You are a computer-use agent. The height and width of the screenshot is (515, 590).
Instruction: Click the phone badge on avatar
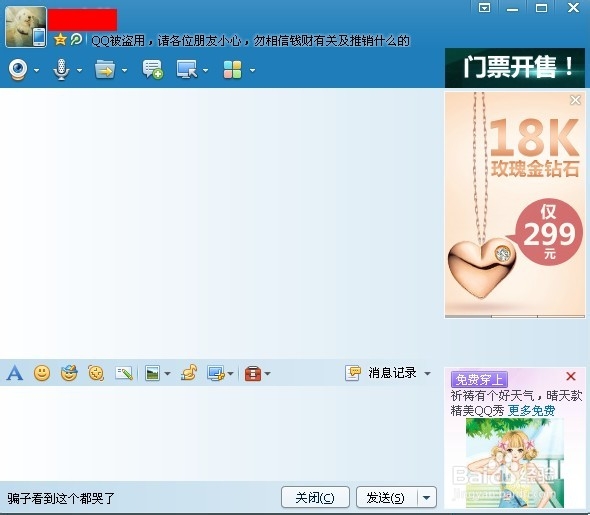coord(39,37)
